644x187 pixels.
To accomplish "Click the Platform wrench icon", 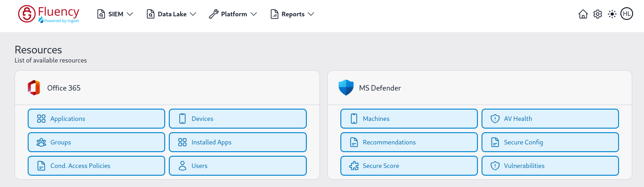I will click(213, 14).
